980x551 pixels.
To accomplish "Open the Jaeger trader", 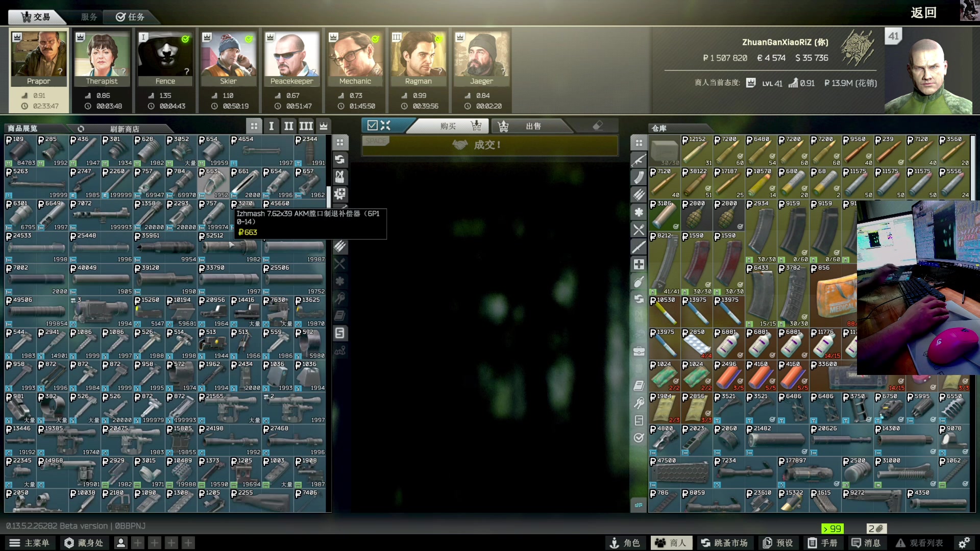I will [x=481, y=70].
